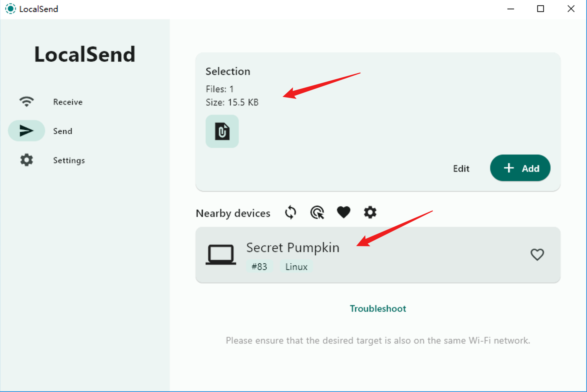The width and height of the screenshot is (587, 392).
Task: Select the Secret Pumpkin device name
Action: click(293, 247)
